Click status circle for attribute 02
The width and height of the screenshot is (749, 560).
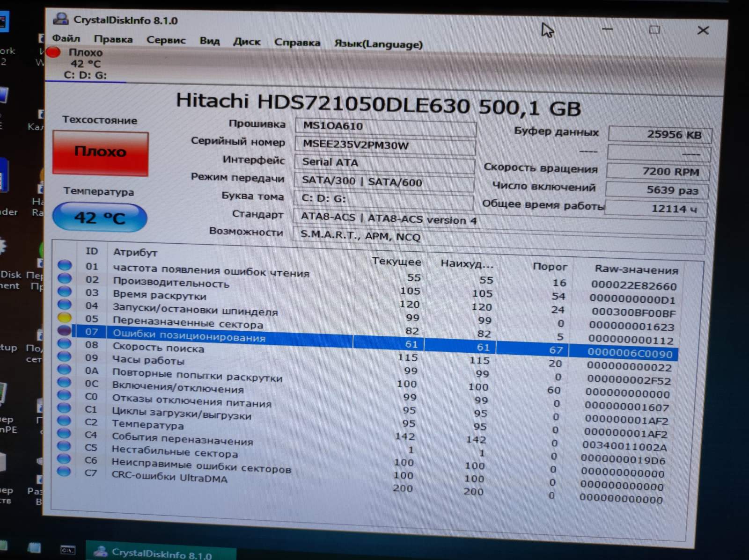click(x=65, y=278)
